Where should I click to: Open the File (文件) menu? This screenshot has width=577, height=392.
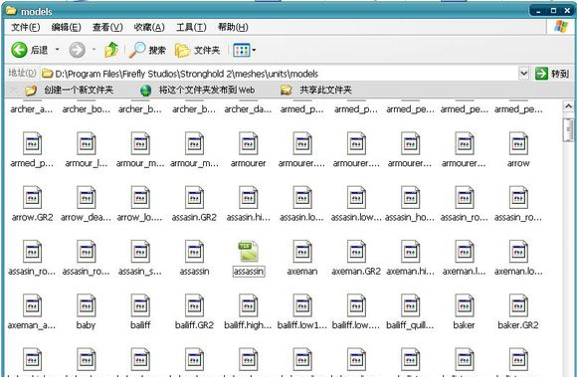point(26,27)
